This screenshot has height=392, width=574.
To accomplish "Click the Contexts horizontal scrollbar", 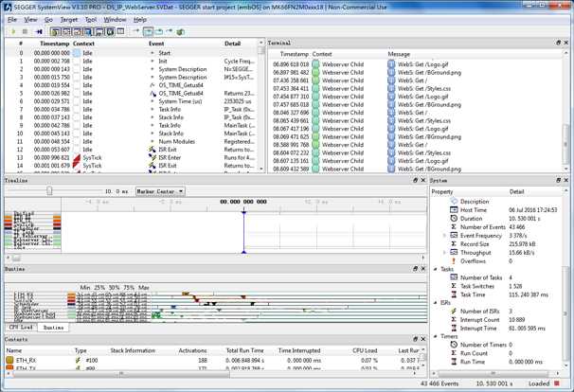I will coord(121,374).
